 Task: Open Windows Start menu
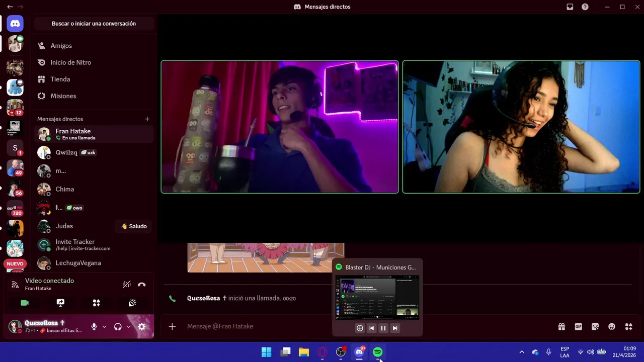click(x=267, y=352)
